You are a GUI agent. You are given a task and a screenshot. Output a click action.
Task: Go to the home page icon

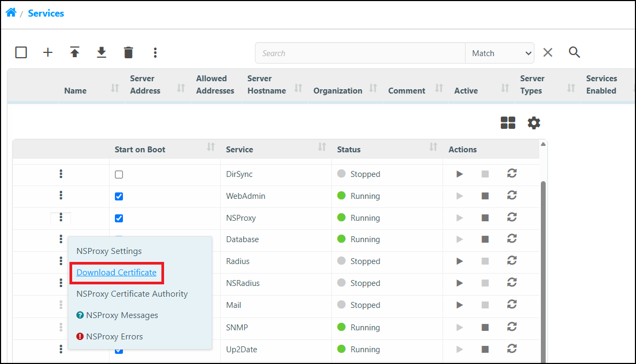[11, 13]
